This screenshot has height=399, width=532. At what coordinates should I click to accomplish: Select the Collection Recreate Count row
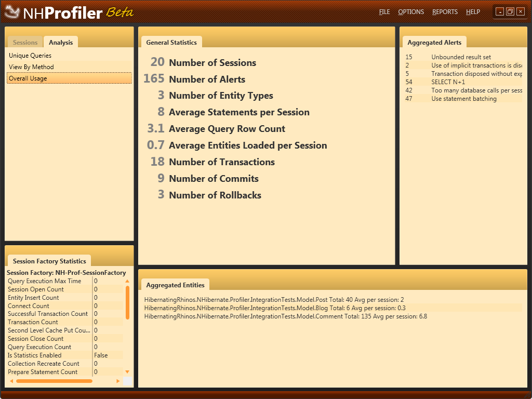(65, 363)
